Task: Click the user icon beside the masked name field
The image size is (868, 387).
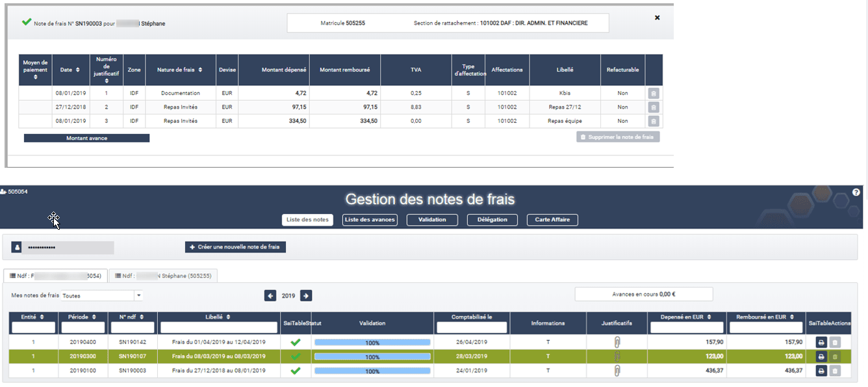Action: (18, 247)
